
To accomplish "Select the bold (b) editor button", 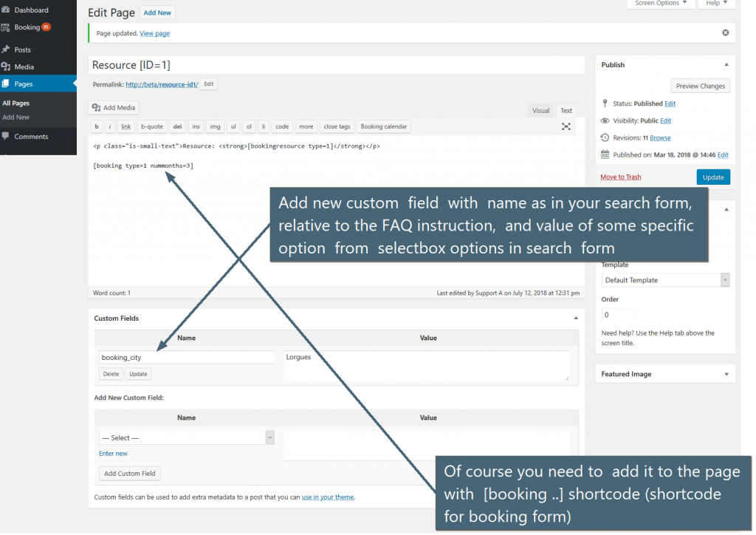I will (96, 126).
